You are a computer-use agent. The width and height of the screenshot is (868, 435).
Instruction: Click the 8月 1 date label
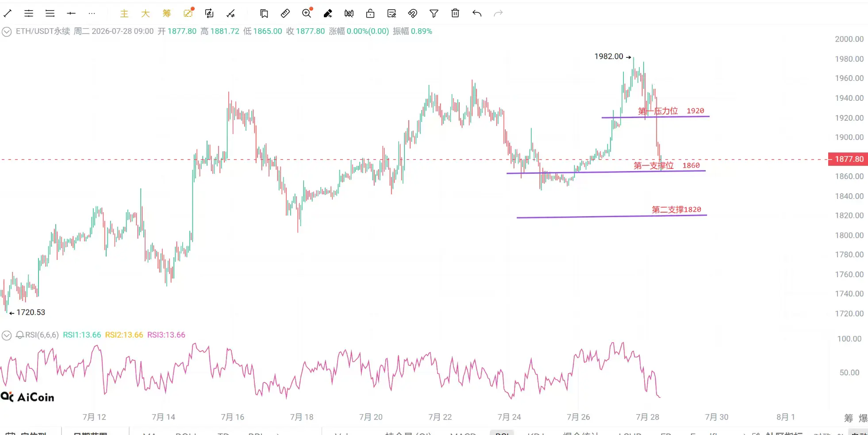786,417
